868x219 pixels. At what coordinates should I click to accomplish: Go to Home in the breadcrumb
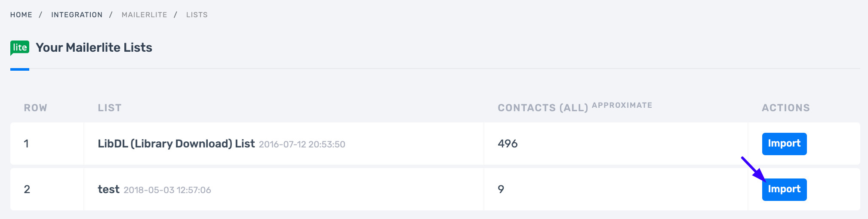21,15
